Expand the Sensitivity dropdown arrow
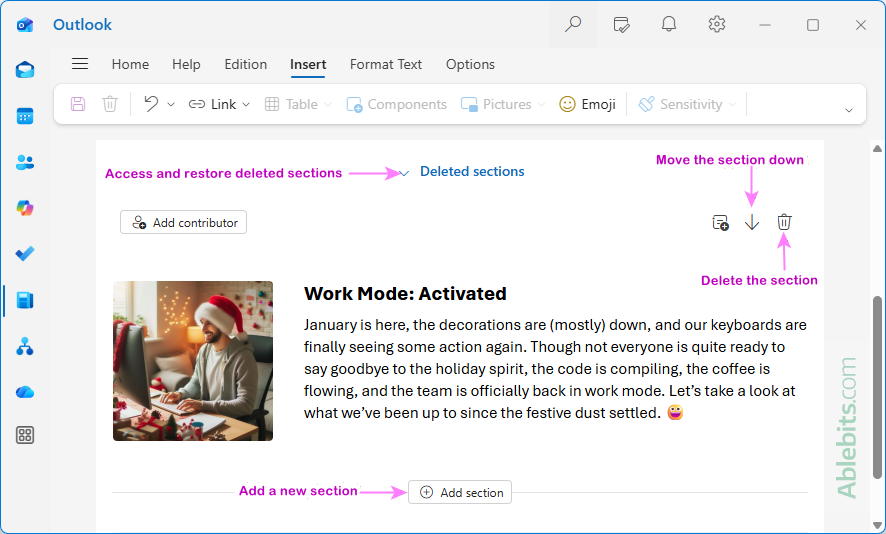The height and width of the screenshot is (534, 886). pos(732,105)
